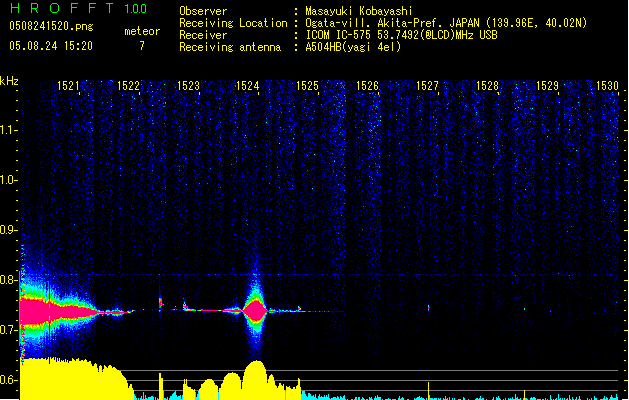629x400 pixels.
Task: Click the meteor echo peak below 1524
Action: [255, 311]
